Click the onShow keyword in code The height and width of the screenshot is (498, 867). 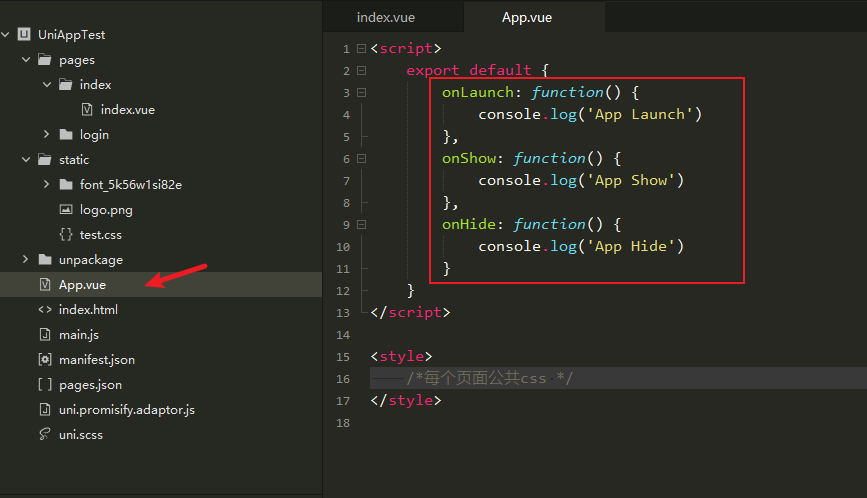coord(469,159)
